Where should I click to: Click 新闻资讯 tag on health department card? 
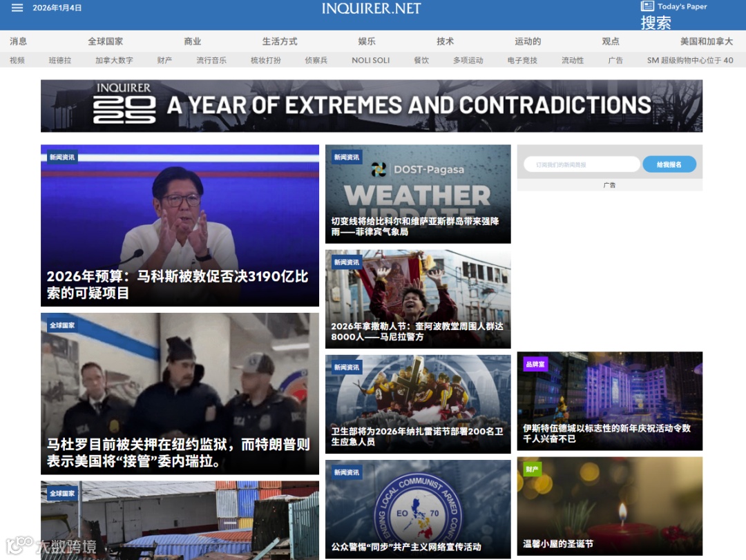point(346,367)
